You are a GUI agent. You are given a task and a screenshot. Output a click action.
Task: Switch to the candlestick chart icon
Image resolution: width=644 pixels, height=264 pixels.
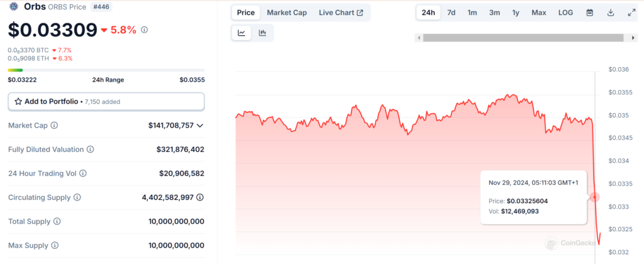pyautogui.click(x=262, y=33)
